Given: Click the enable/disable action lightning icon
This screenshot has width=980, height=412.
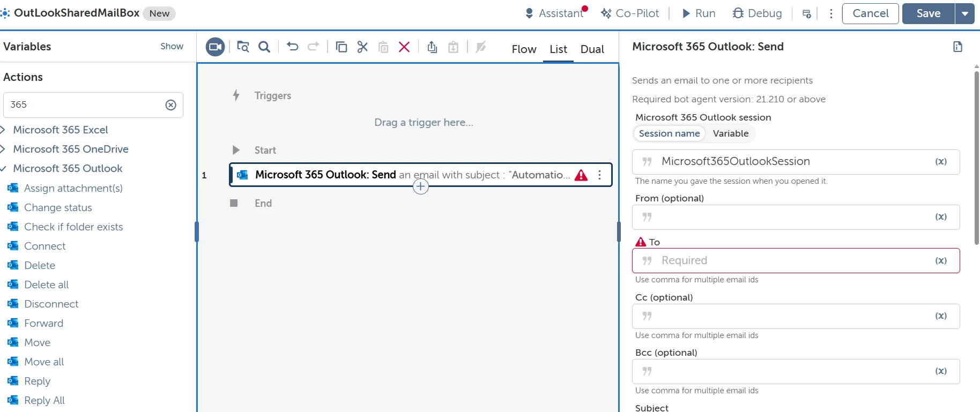Looking at the screenshot, I should [481, 47].
